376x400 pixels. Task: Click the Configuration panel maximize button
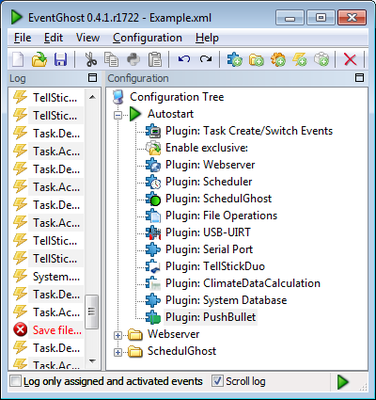click(x=359, y=78)
